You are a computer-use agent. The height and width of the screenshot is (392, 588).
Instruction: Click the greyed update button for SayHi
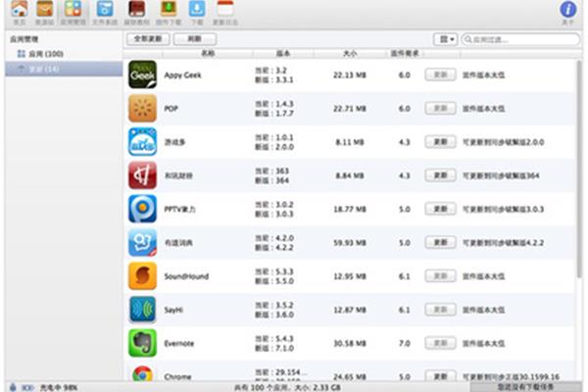pos(440,310)
